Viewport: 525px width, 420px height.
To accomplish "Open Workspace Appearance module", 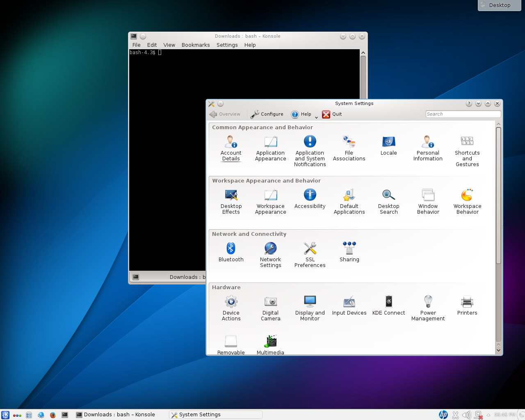I will tap(270, 202).
